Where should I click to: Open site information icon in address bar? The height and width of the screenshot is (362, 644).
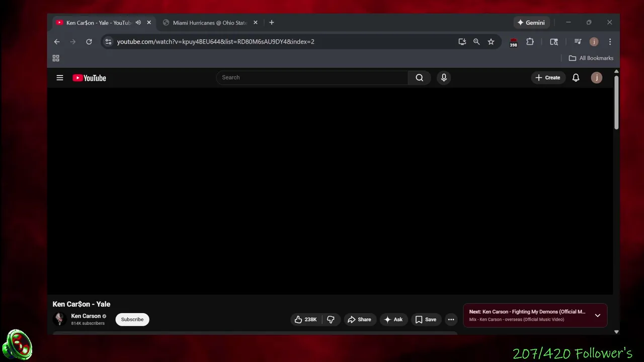click(x=108, y=42)
